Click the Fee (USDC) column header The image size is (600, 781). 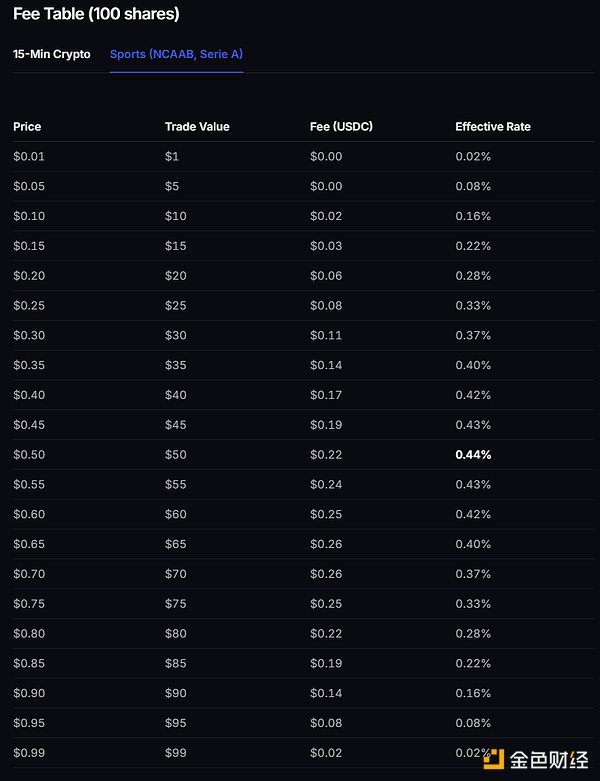tap(343, 127)
